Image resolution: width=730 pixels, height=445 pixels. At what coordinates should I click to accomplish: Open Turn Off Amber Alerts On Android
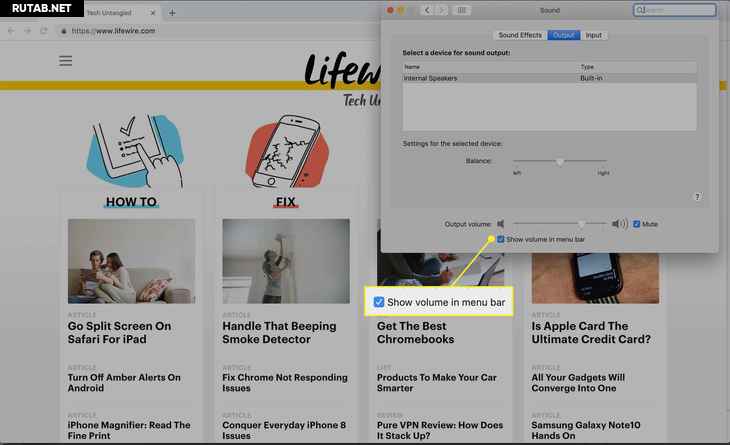point(124,383)
